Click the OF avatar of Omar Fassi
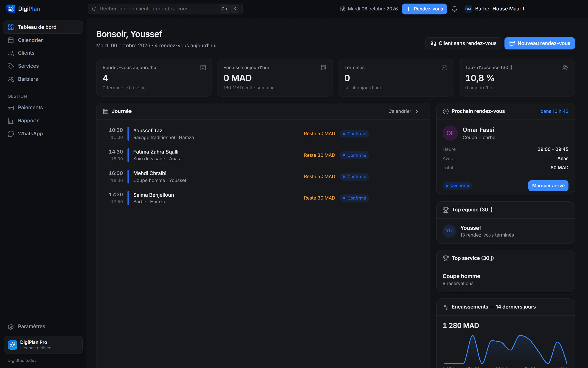This screenshot has height=368, width=588. tap(450, 133)
